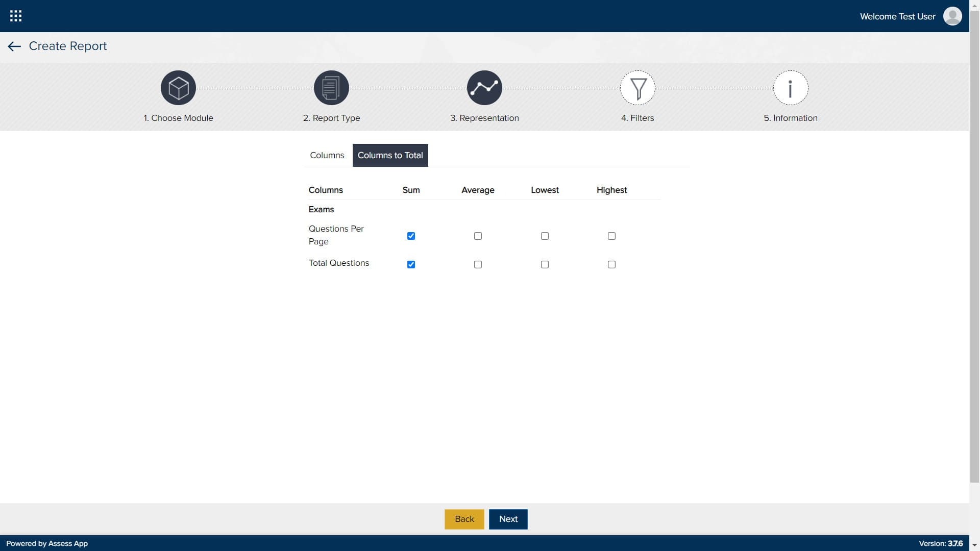The width and height of the screenshot is (980, 551).
Task: Click the back arrow beside Create Report
Action: (x=14, y=46)
